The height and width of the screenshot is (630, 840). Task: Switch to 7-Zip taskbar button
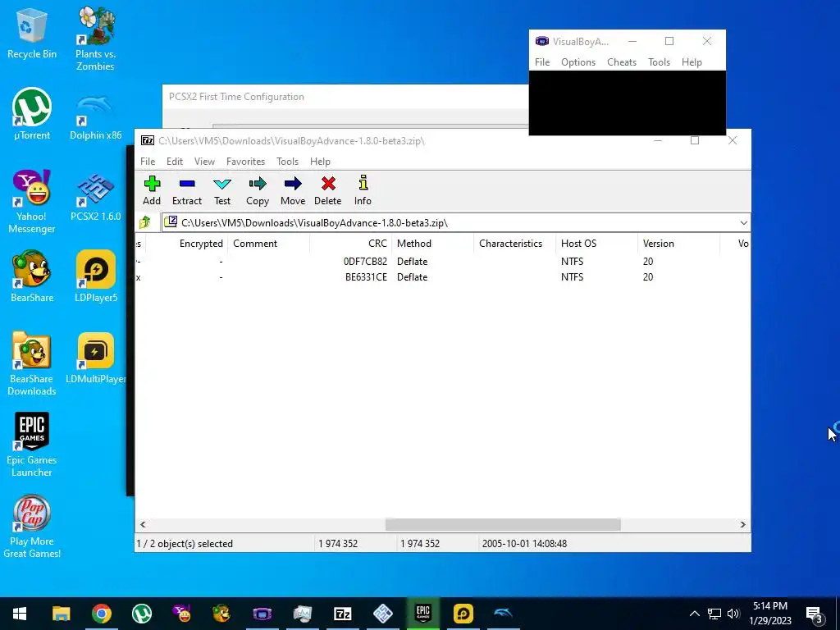tap(342, 614)
